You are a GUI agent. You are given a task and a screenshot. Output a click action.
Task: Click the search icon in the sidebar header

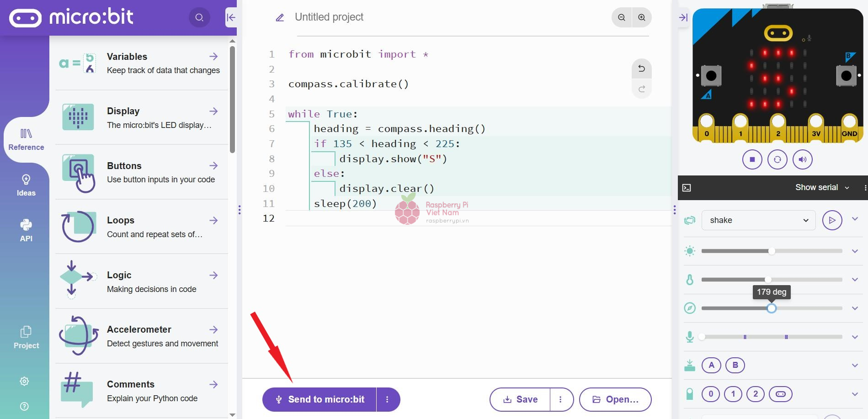click(199, 18)
